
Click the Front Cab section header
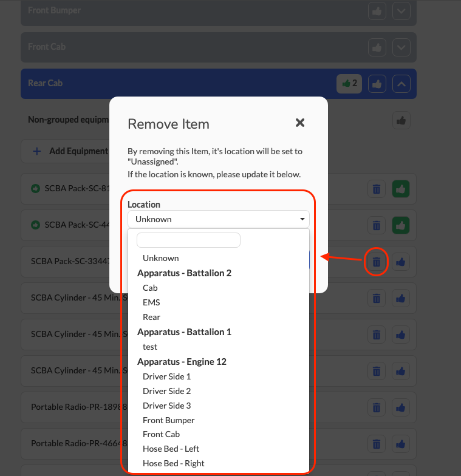click(x=219, y=47)
